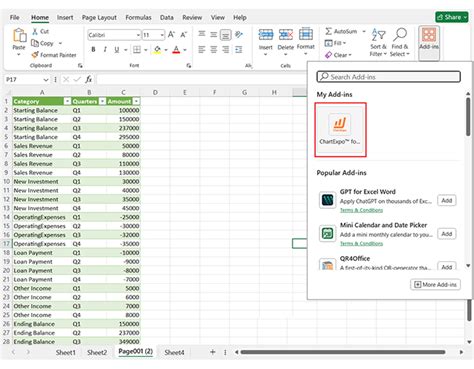This screenshot has width=474, height=369.
Task: Click the Cut scissors icon
Action: point(35,31)
